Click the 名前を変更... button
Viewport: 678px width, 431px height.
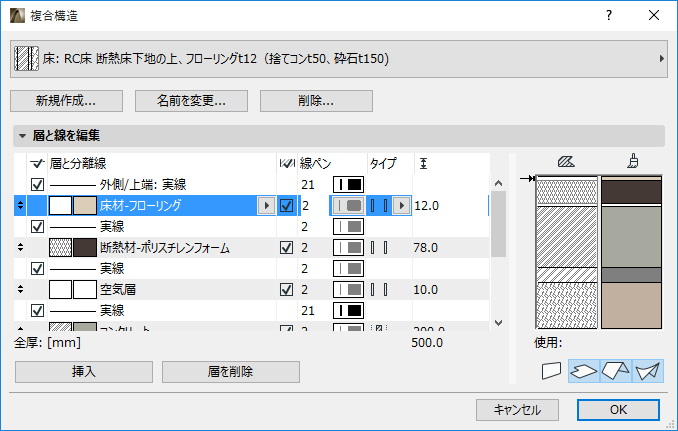click(x=191, y=101)
